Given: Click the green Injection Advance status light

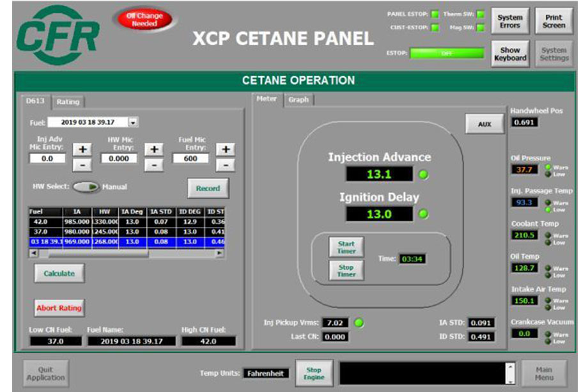Looking at the screenshot, I should pos(423,175).
